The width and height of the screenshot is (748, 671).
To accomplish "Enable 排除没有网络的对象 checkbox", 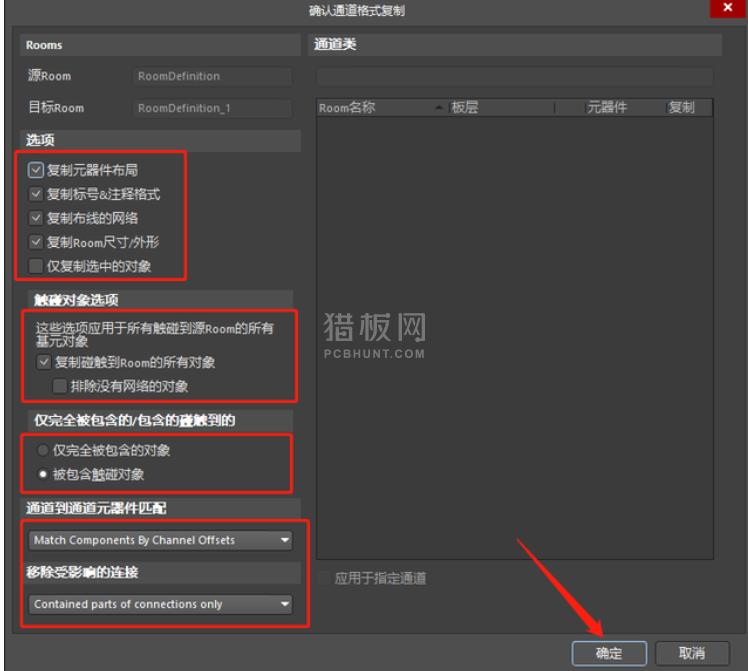I will click(61, 386).
